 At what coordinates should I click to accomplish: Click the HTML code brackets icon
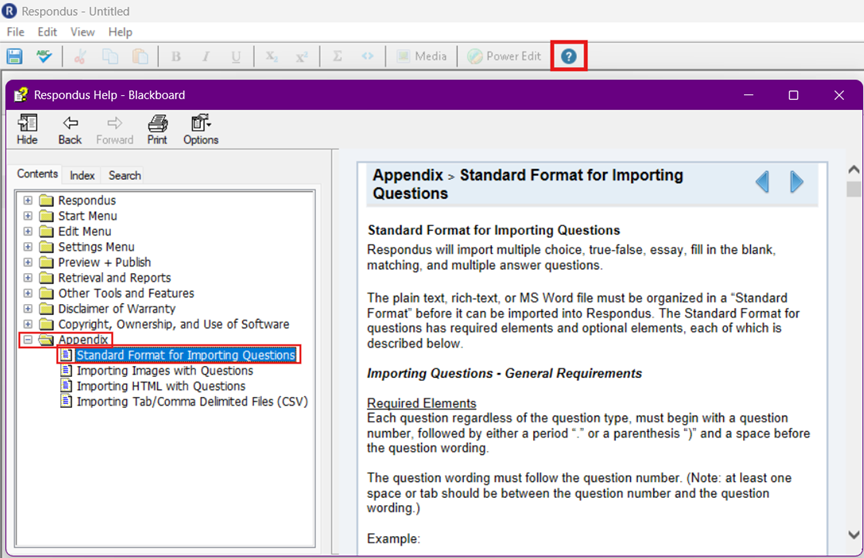[368, 56]
